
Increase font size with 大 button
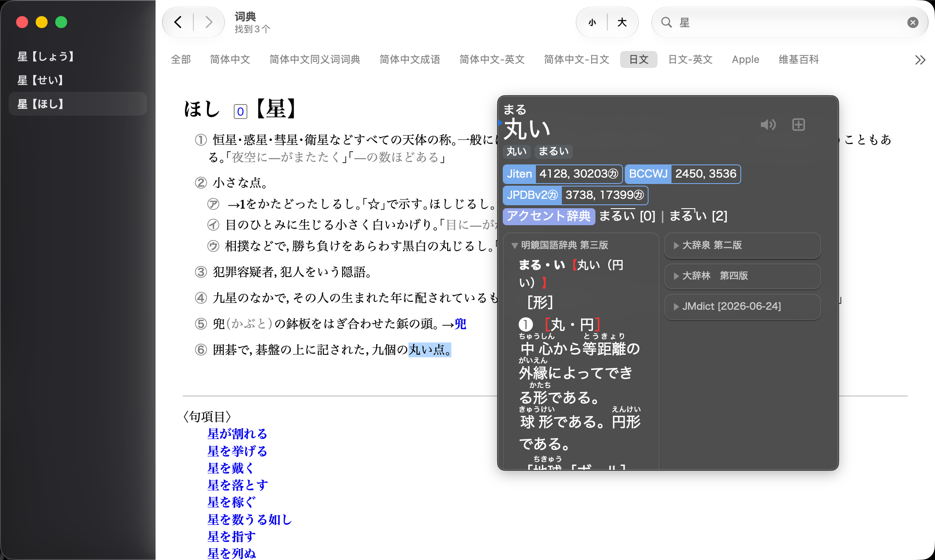(622, 23)
